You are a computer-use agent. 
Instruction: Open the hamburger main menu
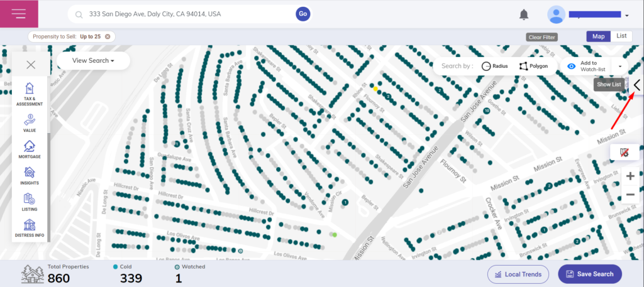tap(19, 14)
